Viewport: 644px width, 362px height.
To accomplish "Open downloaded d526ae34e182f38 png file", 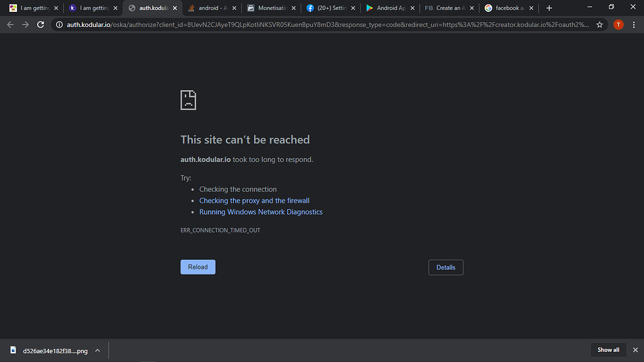I will click(55, 351).
